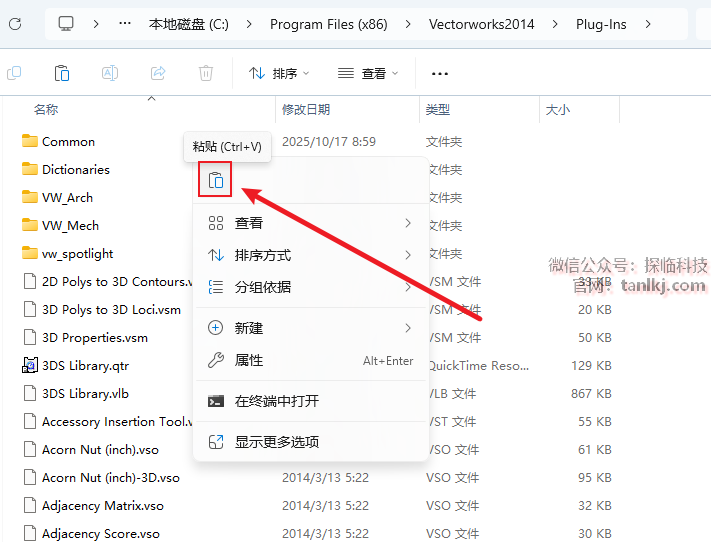The image size is (711, 542).
Task: Open the three-dots more options button
Action: [439, 73]
